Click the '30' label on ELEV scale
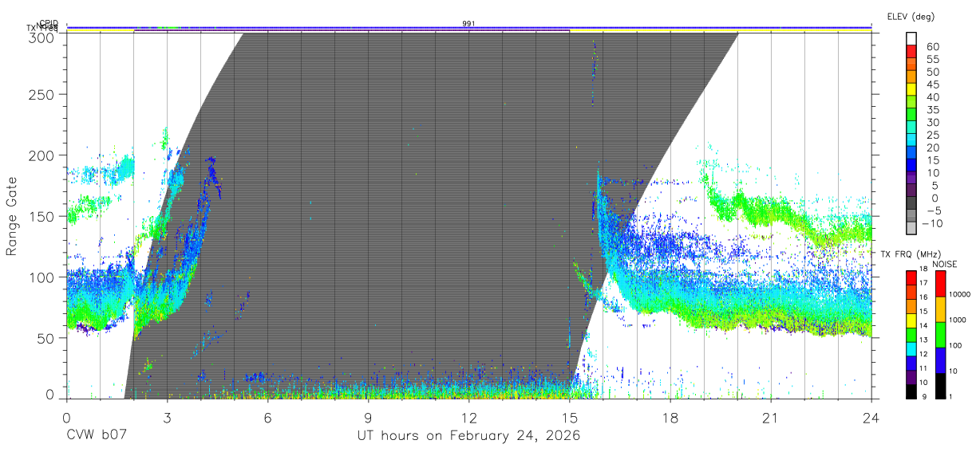Image resolution: width=980 pixels, height=452 pixels. click(x=932, y=122)
